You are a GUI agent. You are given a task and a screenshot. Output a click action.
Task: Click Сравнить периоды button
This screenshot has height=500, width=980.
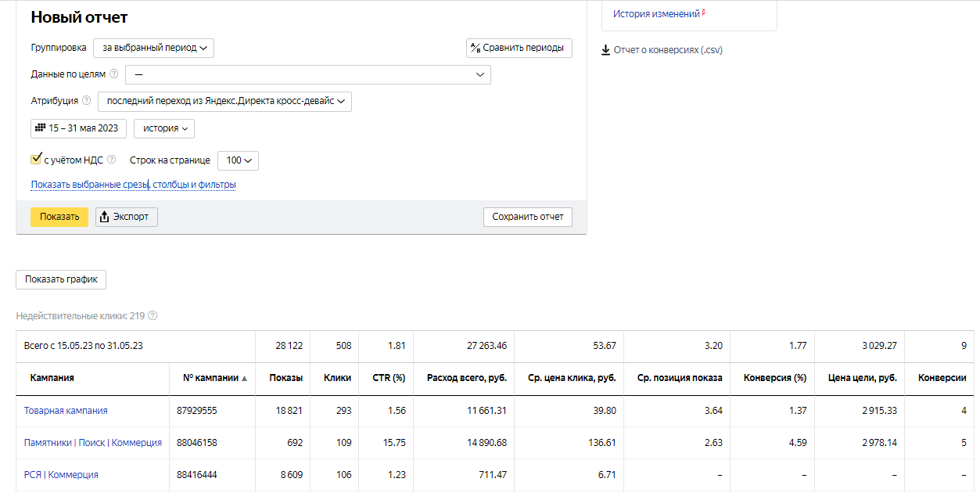click(519, 48)
